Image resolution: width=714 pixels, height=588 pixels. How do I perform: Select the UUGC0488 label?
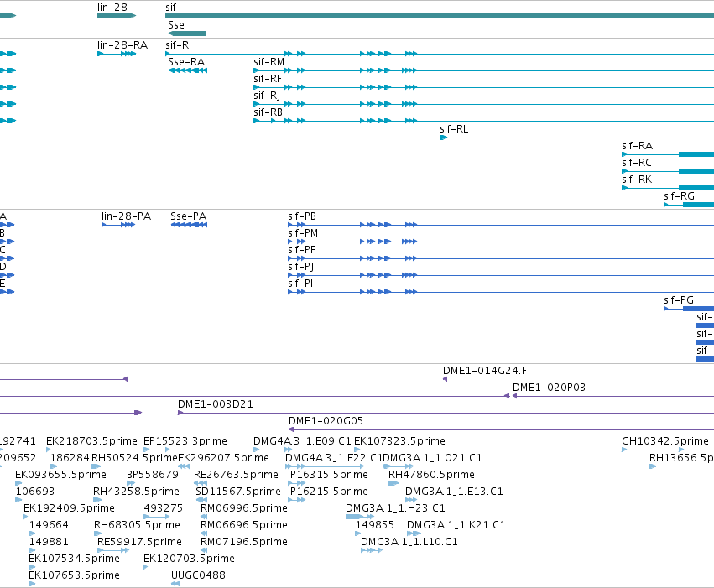click(x=198, y=576)
